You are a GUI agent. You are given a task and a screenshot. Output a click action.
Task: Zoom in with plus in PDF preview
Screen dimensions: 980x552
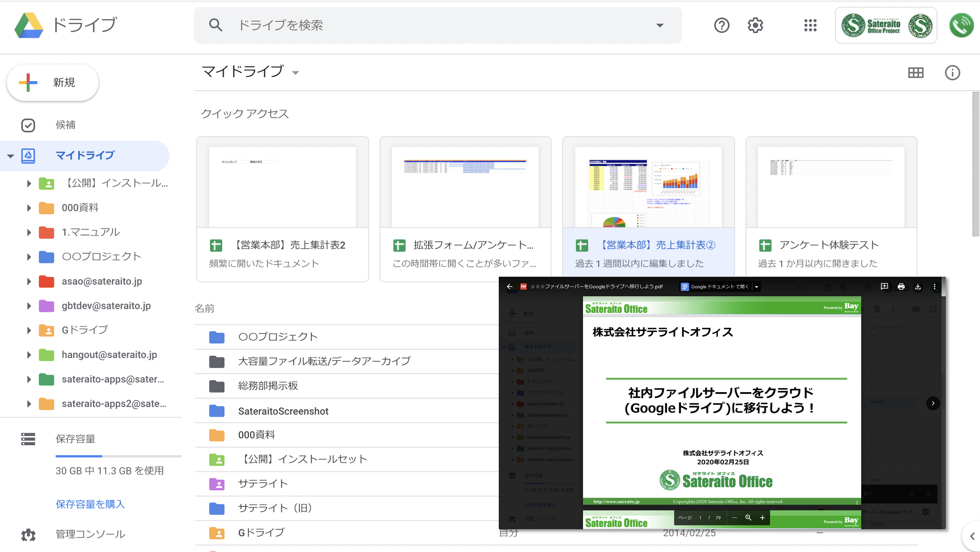pos(762,518)
